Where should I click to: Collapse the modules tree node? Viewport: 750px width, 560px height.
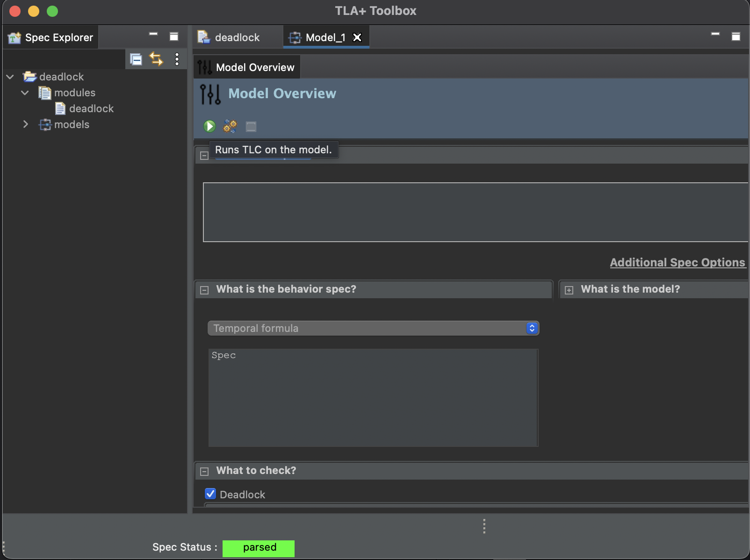point(25,93)
